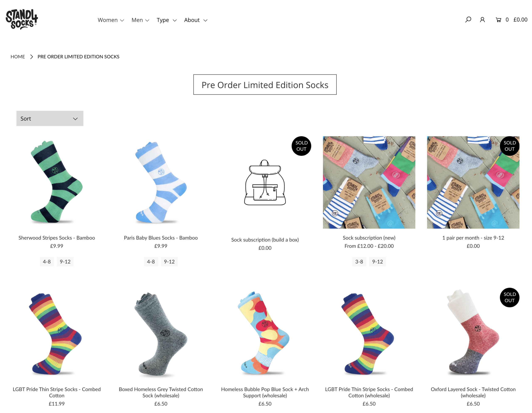
Task: Open Boxed Homeless Grey Twisted Cotton Sock link
Action: (x=161, y=392)
